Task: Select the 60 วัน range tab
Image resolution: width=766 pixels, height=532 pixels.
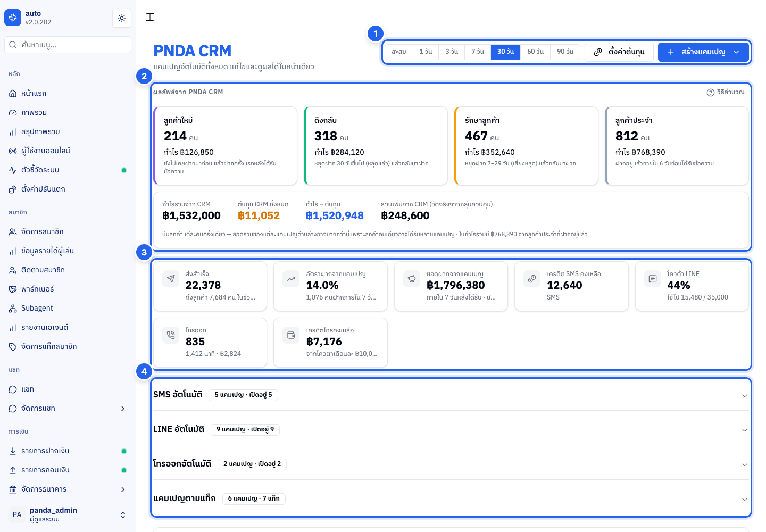Action: pyautogui.click(x=535, y=52)
